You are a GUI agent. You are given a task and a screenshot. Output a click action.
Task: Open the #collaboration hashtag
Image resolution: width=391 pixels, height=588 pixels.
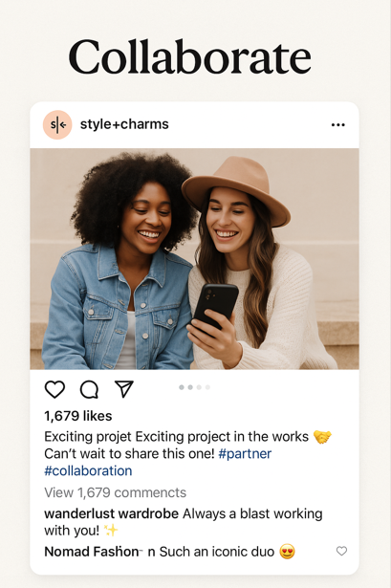[x=88, y=470]
